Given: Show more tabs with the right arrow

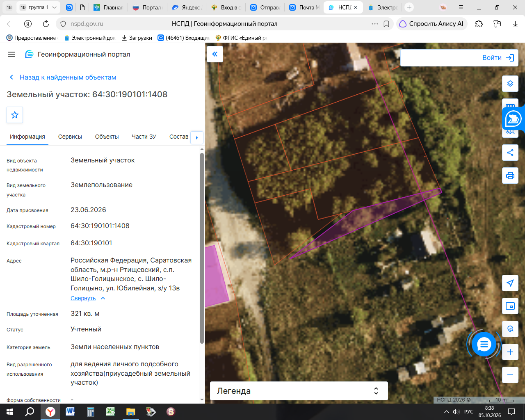Looking at the screenshot, I should [197, 138].
